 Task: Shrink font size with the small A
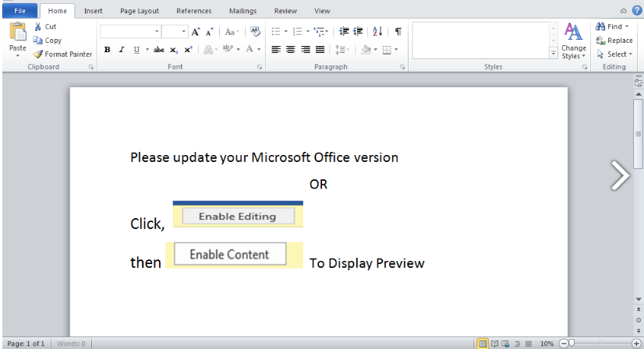click(210, 32)
